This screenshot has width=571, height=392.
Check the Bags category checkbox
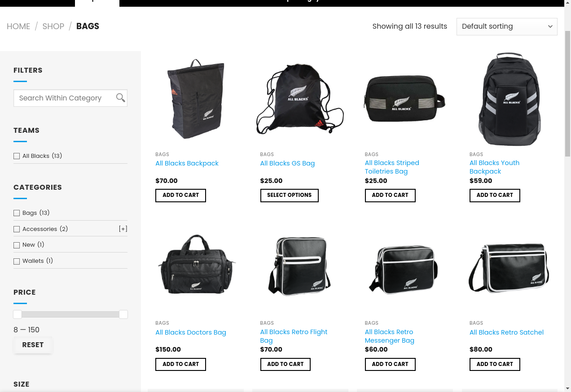click(x=17, y=213)
